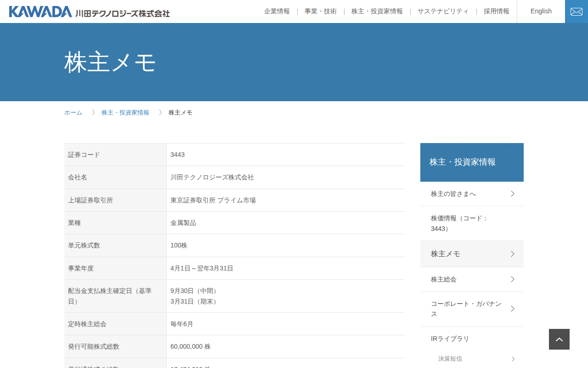Open 採用情報 menu item
Viewport: 588px width, 368px height.
click(497, 11)
